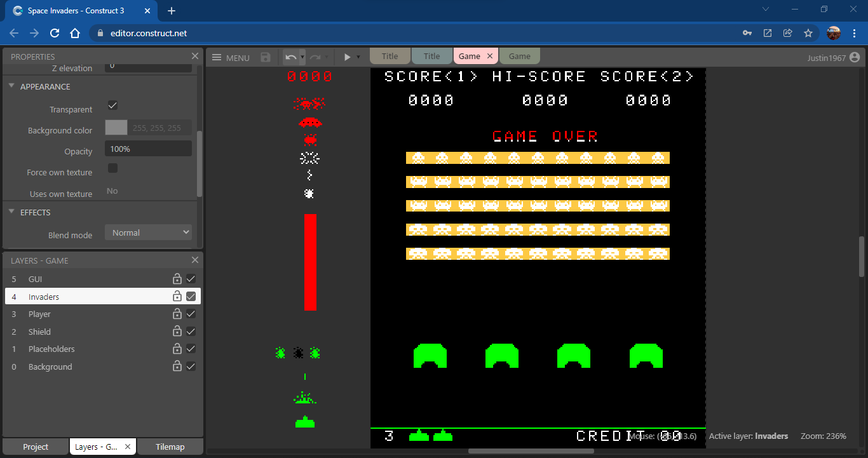Select the active Game layout tab
This screenshot has height=458, width=868.
coord(470,56)
